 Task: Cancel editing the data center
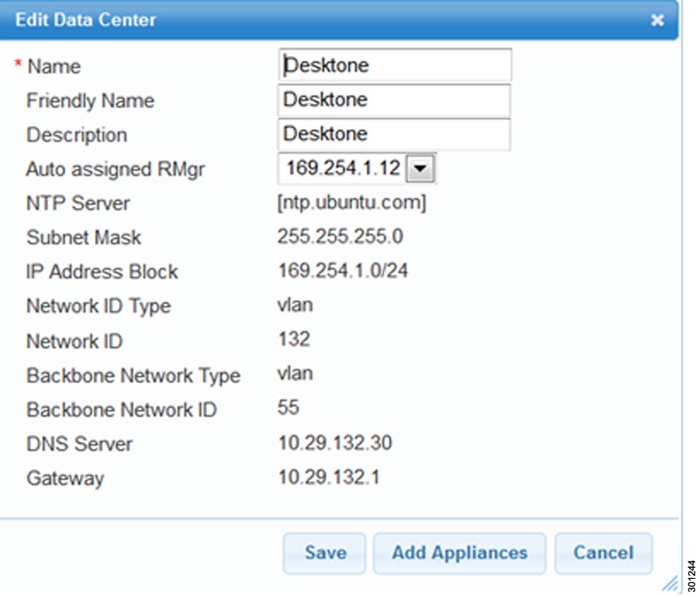(x=604, y=552)
